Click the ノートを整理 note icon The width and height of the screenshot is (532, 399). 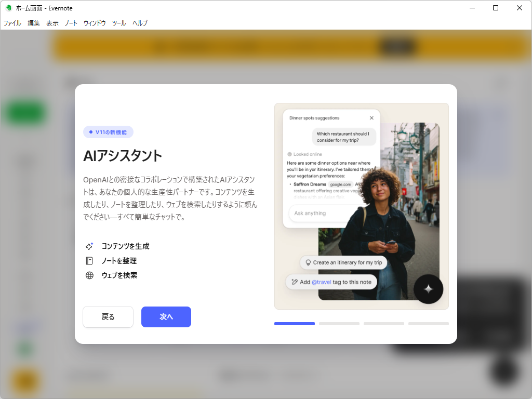89,260
